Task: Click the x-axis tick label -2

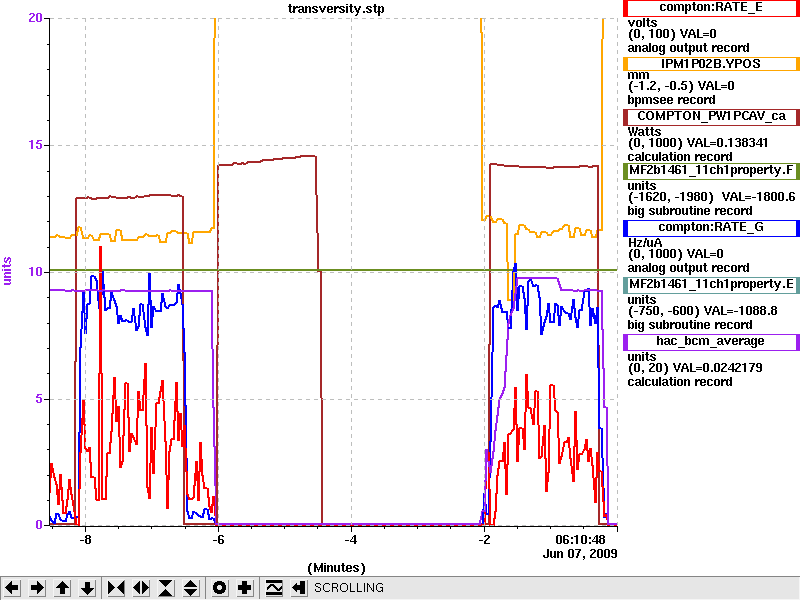Action: [484, 540]
